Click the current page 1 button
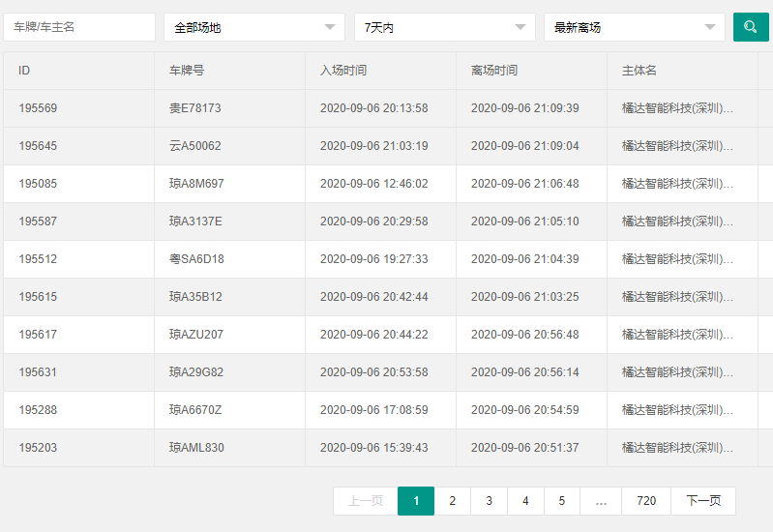 point(416,501)
